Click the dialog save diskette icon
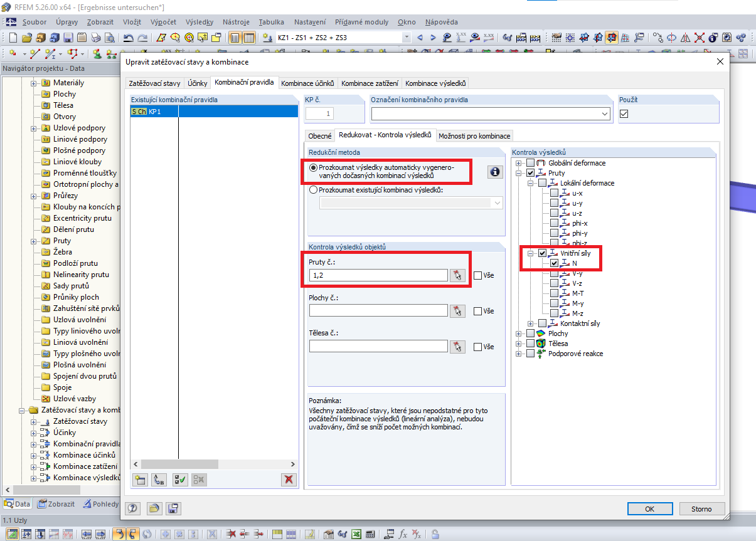 173,508
